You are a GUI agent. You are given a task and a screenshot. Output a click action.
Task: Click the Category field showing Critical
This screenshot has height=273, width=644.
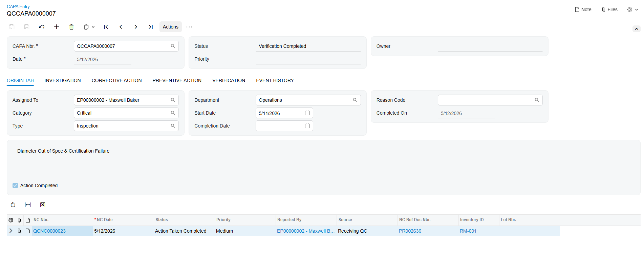tap(126, 113)
